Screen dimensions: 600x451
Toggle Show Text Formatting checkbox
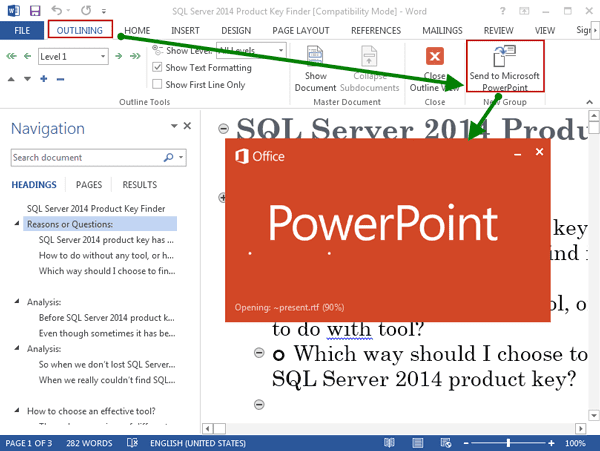(x=157, y=67)
